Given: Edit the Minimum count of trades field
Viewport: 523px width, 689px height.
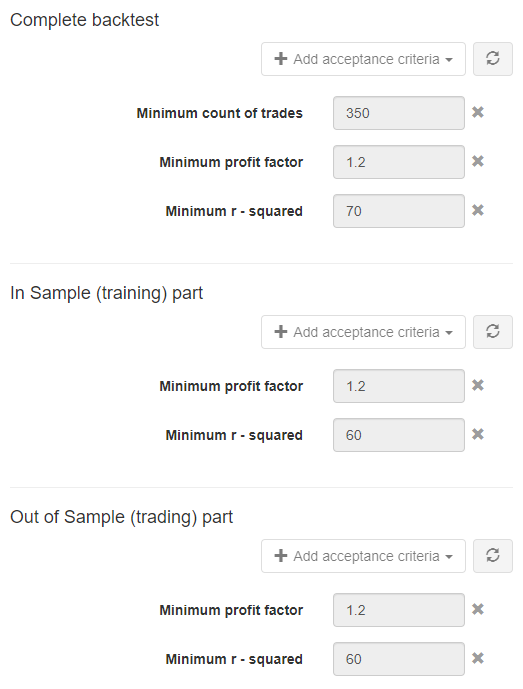Looking at the screenshot, I should coord(399,113).
